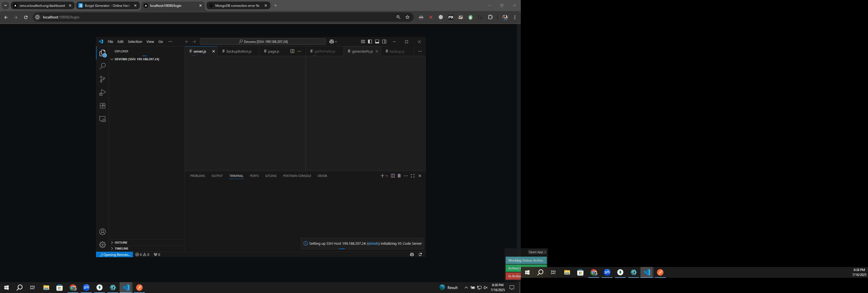Open Source Control view in VS Code
Viewport: 868px width, 293px height.
(x=103, y=79)
